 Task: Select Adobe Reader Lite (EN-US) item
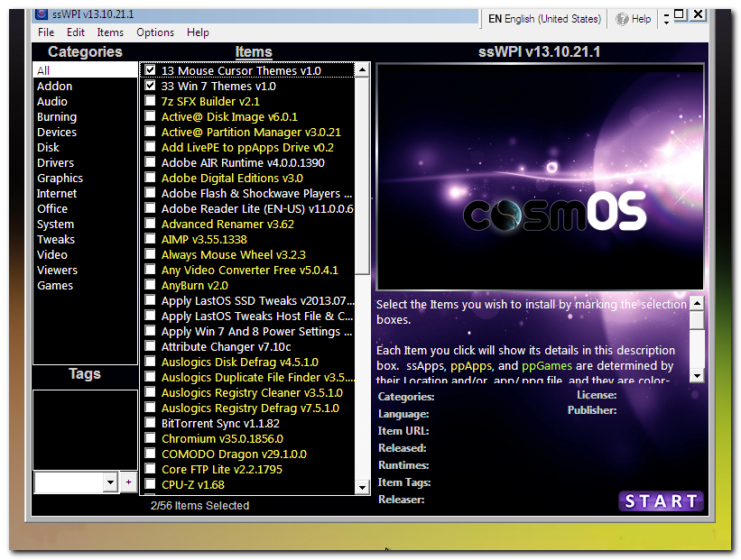coord(257,208)
